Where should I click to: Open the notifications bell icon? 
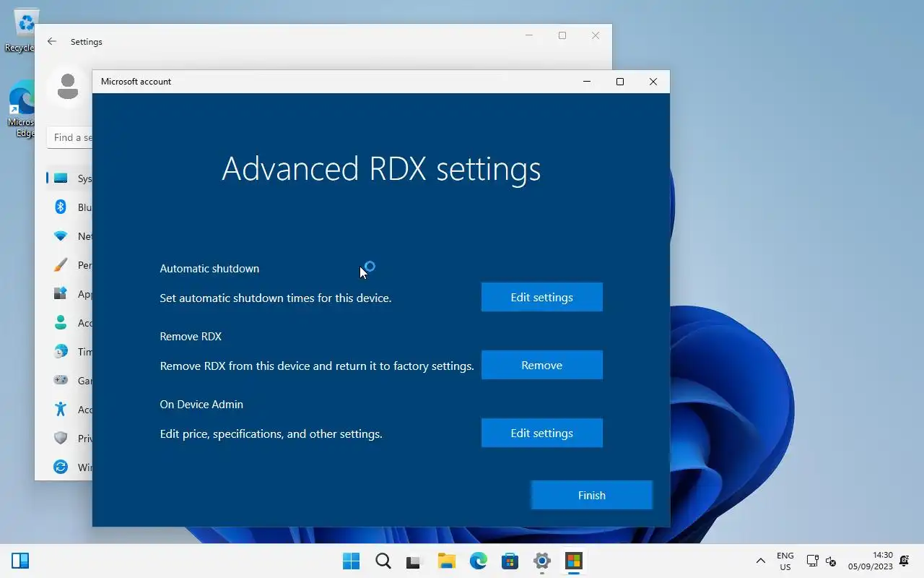tap(904, 561)
